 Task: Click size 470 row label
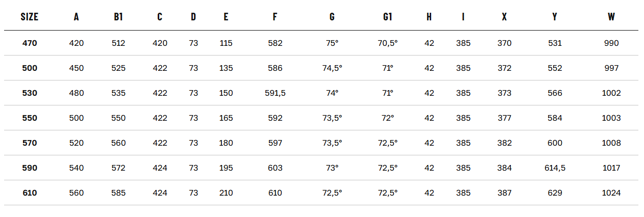click(x=30, y=43)
